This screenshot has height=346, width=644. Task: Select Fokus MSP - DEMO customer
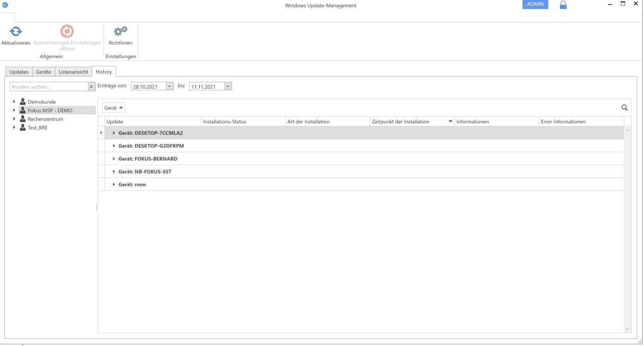50,110
